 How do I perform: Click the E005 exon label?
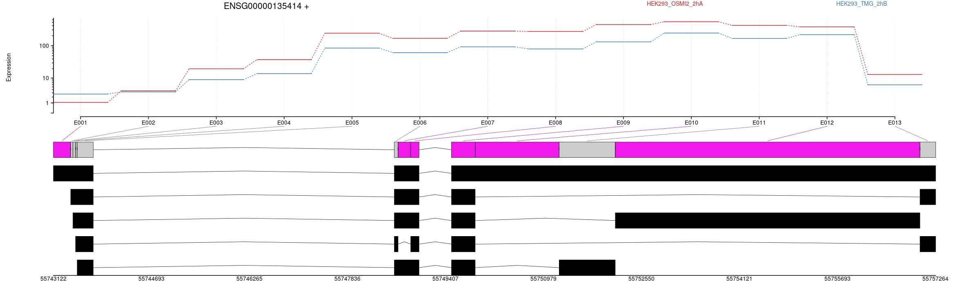(352, 123)
